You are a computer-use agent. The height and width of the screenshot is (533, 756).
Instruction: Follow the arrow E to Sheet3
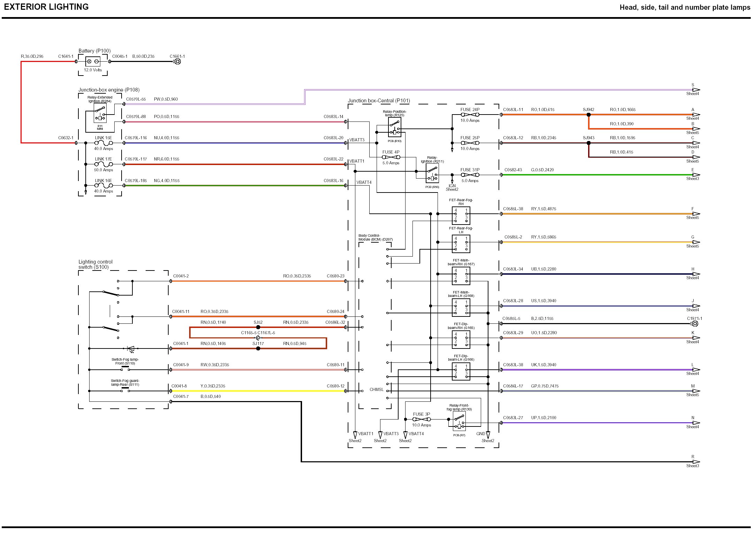[x=695, y=175]
